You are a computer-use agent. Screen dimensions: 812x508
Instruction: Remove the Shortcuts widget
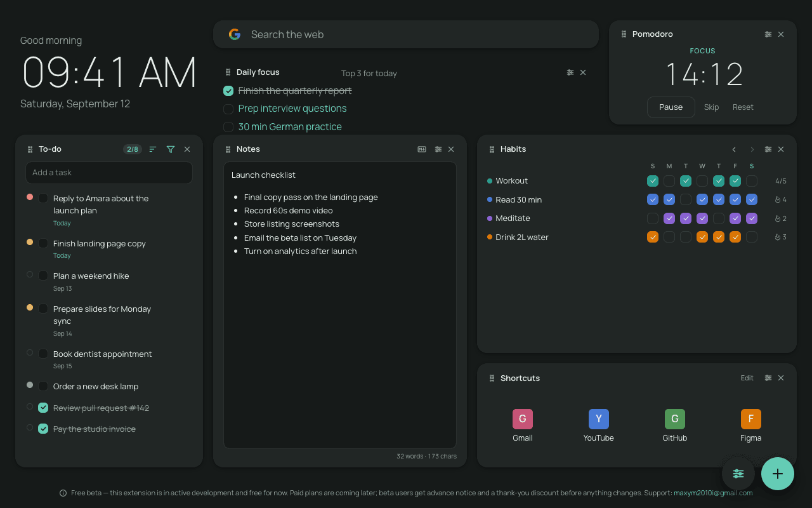point(781,378)
